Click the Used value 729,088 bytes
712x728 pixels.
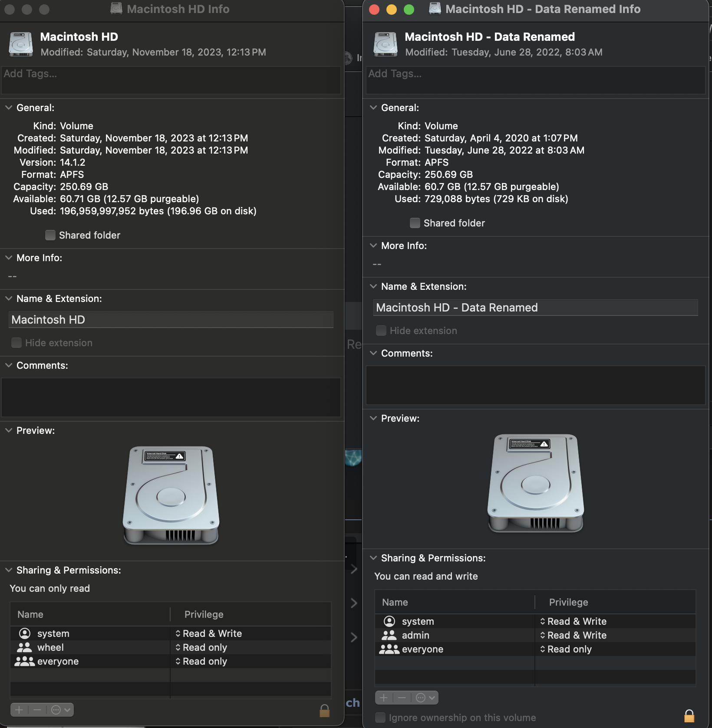[x=496, y=199]
